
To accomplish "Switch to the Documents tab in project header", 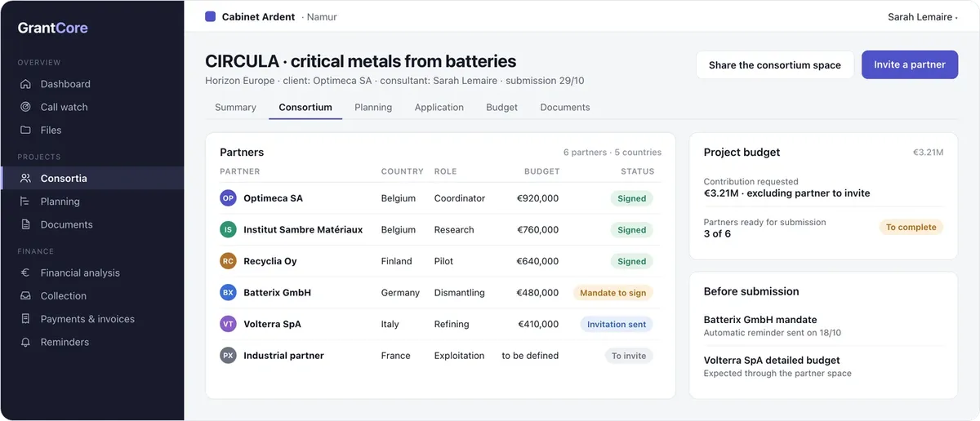I will (565, 107).
